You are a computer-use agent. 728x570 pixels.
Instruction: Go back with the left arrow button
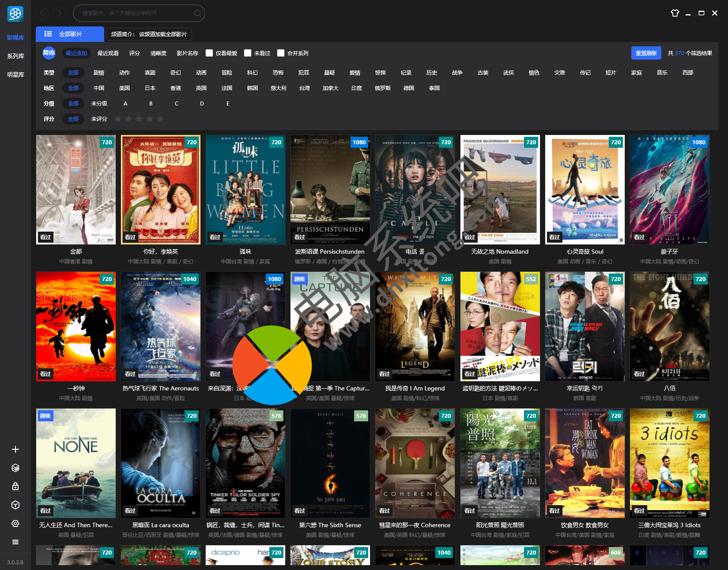(x=42, y=13)
